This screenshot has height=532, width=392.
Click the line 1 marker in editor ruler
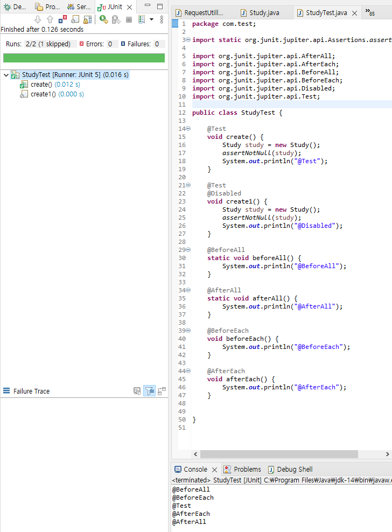point(175,24)
